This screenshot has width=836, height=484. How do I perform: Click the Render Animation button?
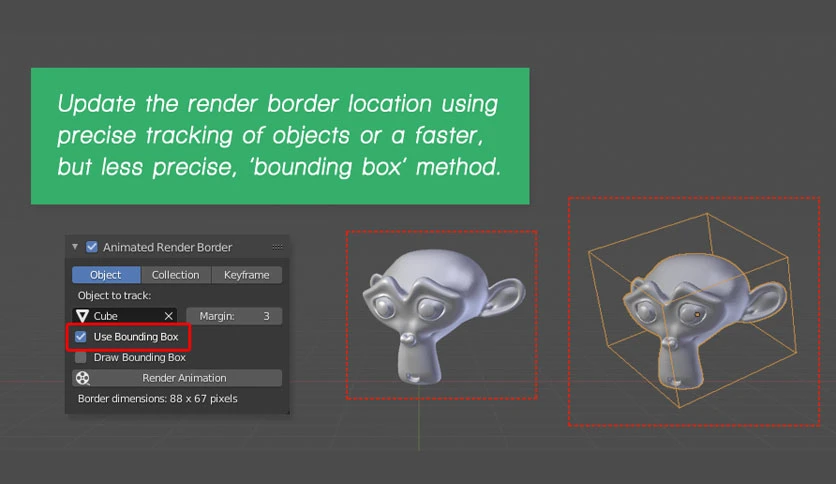click(177, 378)
